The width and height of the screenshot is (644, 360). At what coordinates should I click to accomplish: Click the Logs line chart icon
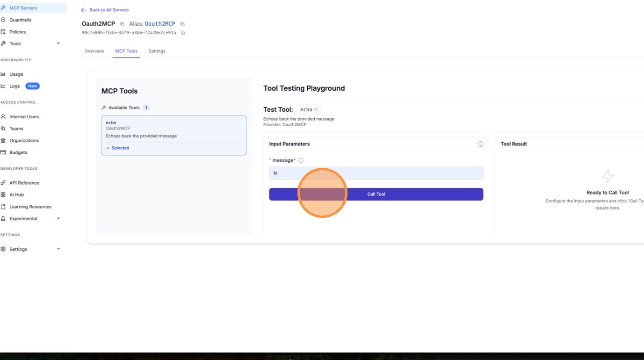3,86
